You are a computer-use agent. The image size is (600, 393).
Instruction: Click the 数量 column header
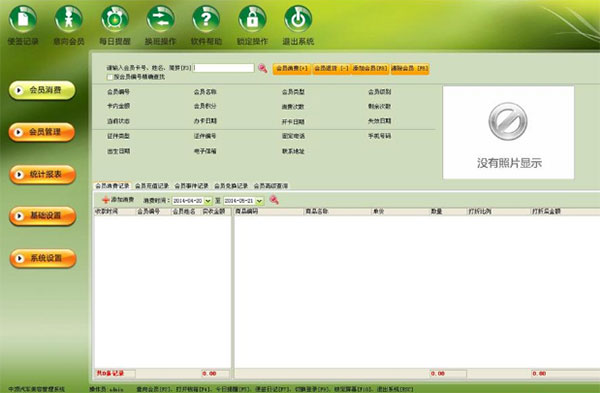point(448,211)
